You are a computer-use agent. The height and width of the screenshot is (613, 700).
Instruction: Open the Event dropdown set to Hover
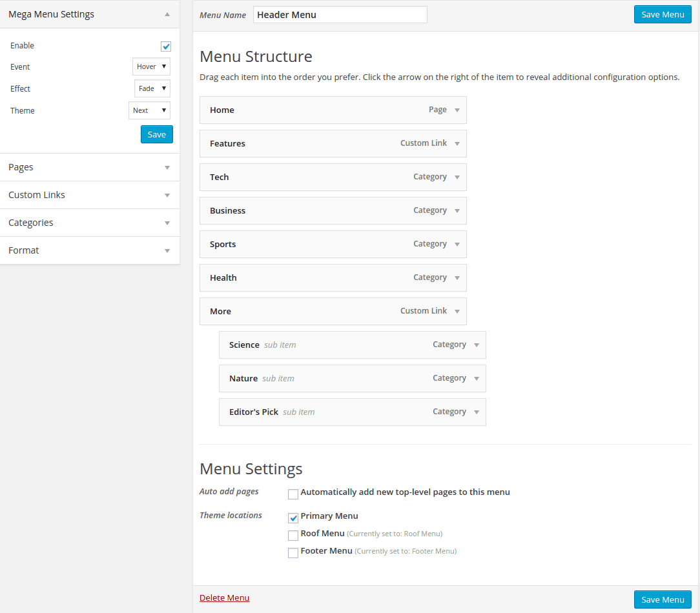point(150,66)
